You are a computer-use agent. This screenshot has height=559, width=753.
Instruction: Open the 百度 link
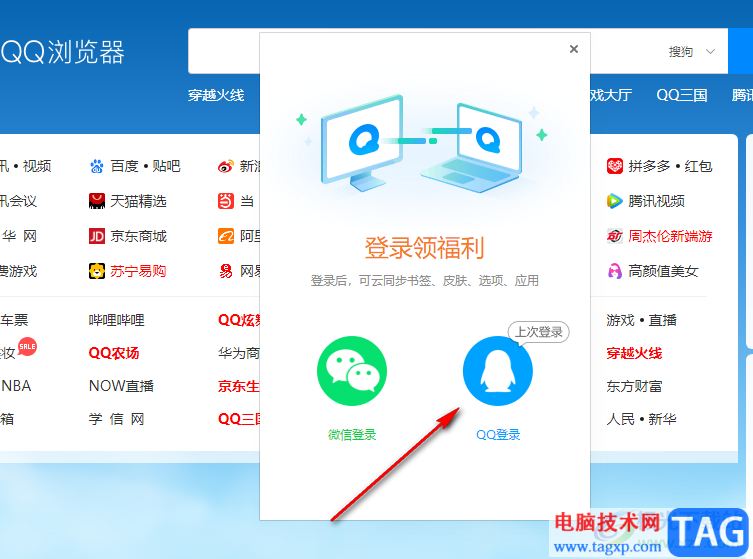tap(124, 166)
